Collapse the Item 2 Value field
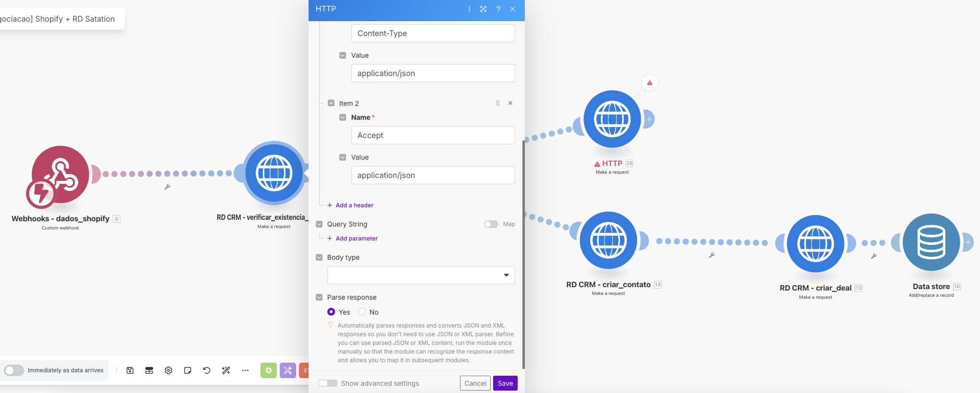The height and width of the screenshot is (393, 980). click(343, 157)
